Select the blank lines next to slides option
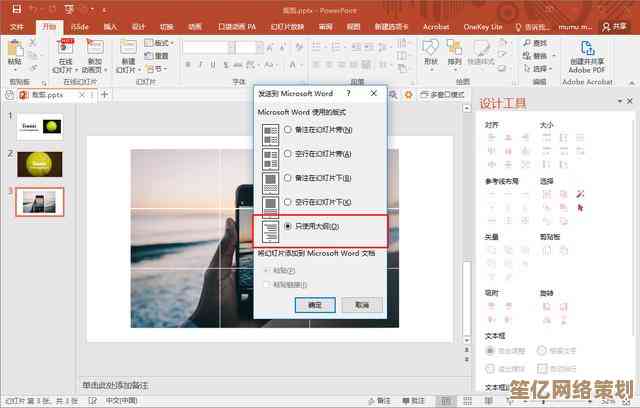The width and height of the screenshot is (640, 408). coord(289,154)
